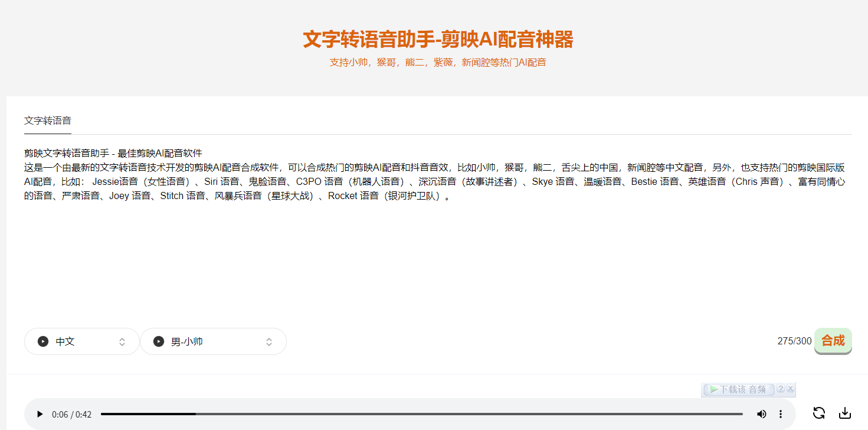Screen dimensions: 868x430
Task: Open help via the question mark icon
Action: pos(782,389)
